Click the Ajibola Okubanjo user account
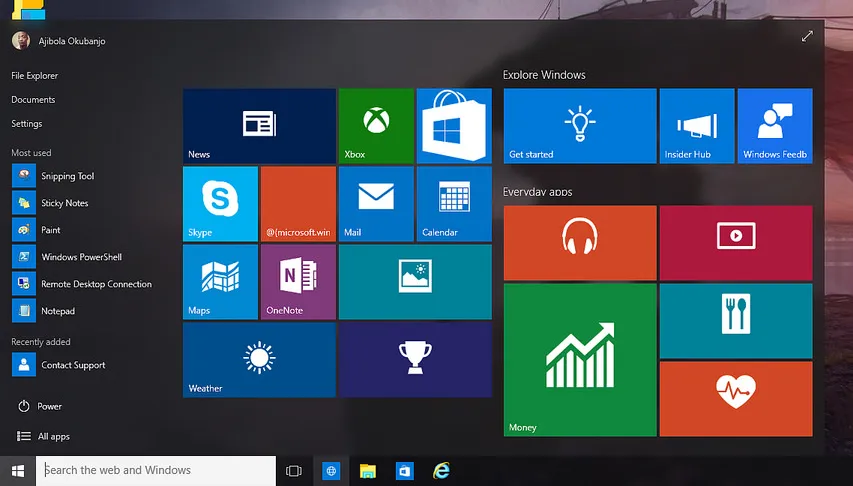Viewport: 853px width, 486px height. [59, 41]
